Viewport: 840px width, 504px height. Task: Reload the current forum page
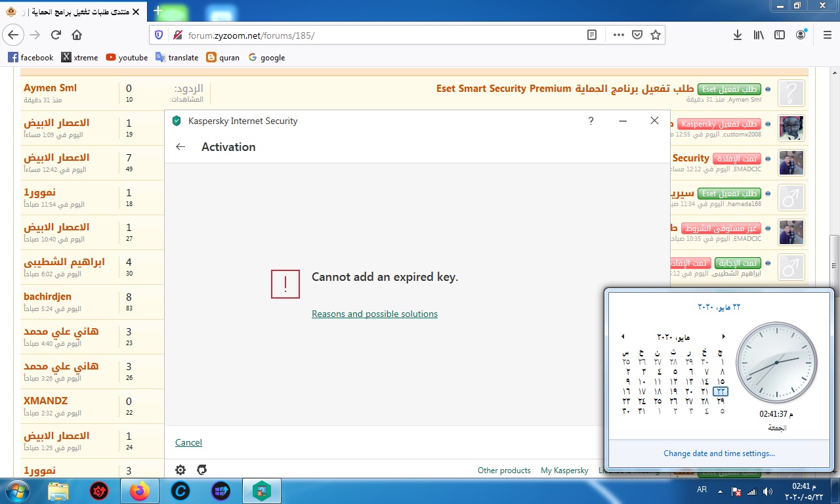[x=56, y=35]
